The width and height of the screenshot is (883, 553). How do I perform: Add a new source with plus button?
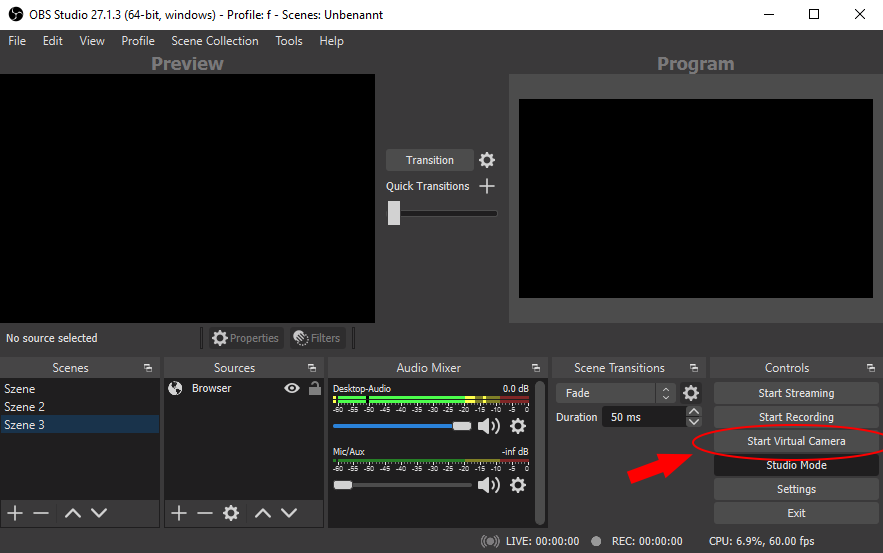pos(179,513)
